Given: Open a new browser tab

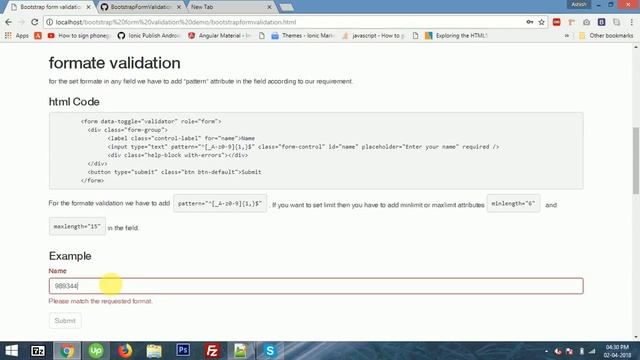Looking at the screenshot, I should [287, 7].
